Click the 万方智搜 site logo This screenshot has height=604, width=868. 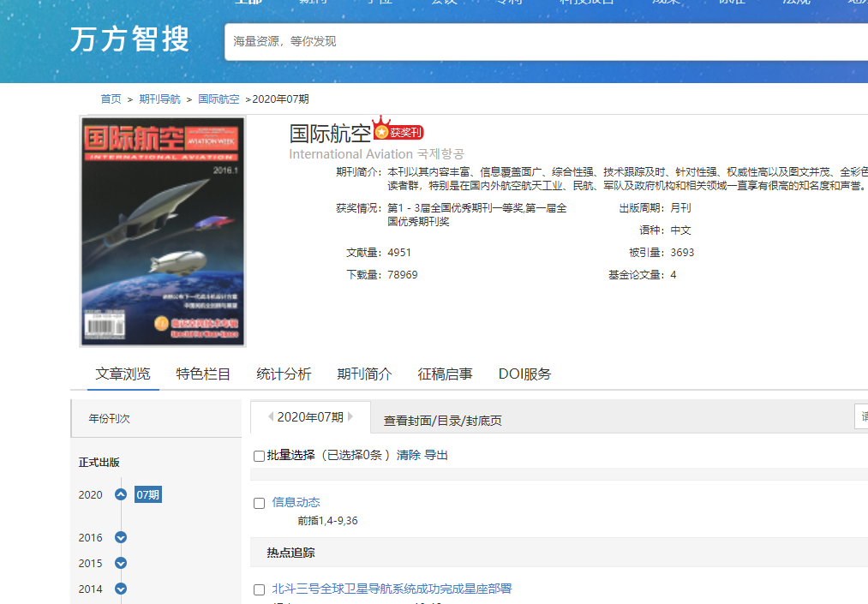(x=129, y=40)
